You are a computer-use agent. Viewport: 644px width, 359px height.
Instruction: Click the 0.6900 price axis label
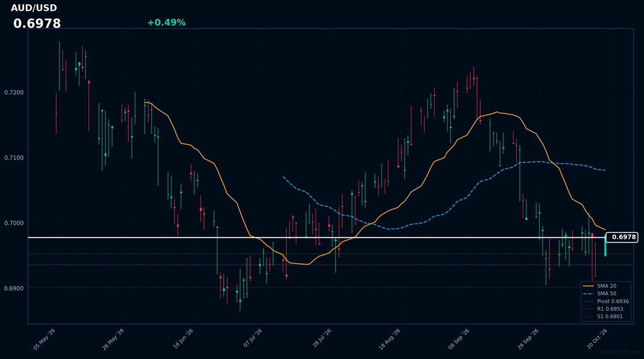tap(13, 288)
